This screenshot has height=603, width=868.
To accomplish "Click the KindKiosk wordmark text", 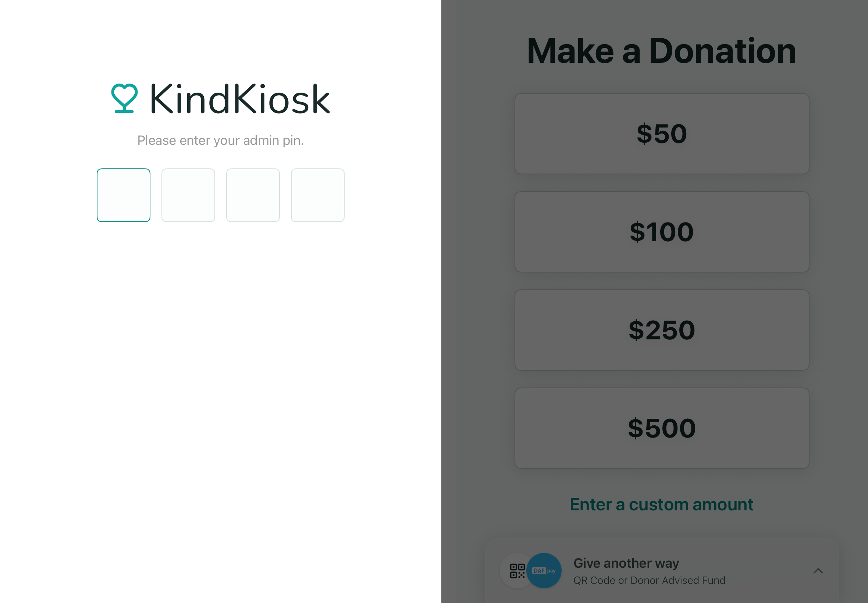I will click(240, 99).
